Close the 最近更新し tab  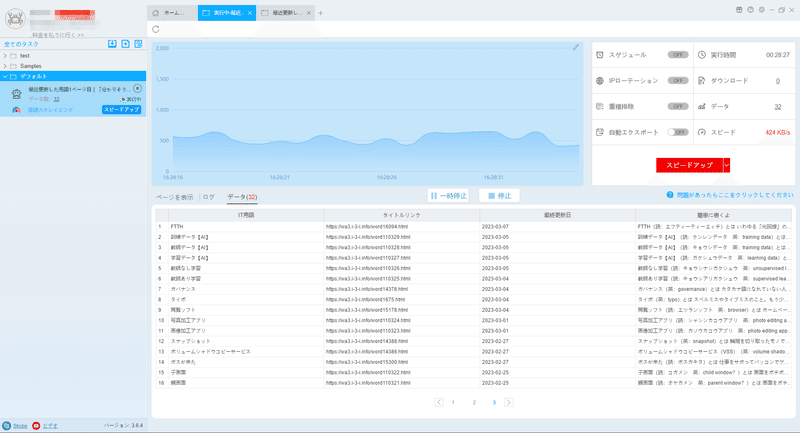tap(309, 13)
